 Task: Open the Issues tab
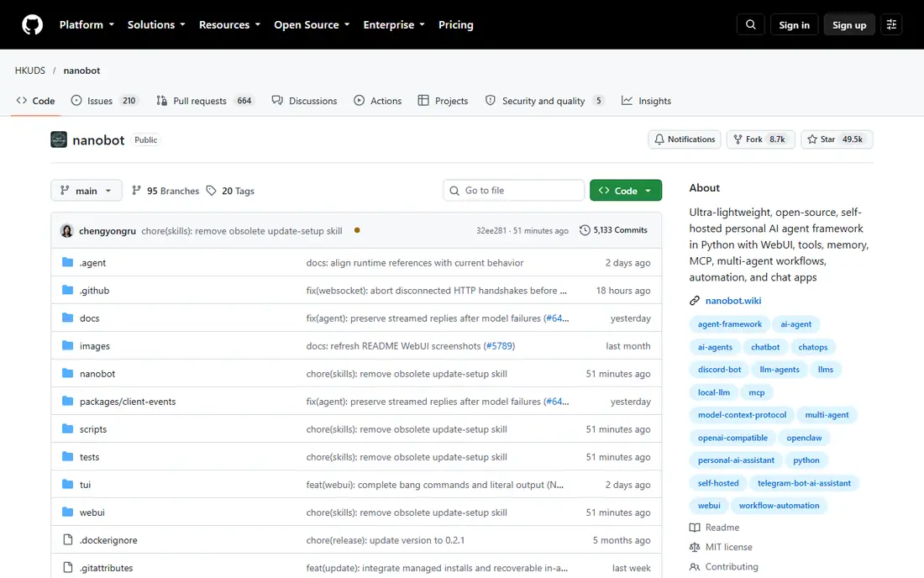(x=103, y=101)
